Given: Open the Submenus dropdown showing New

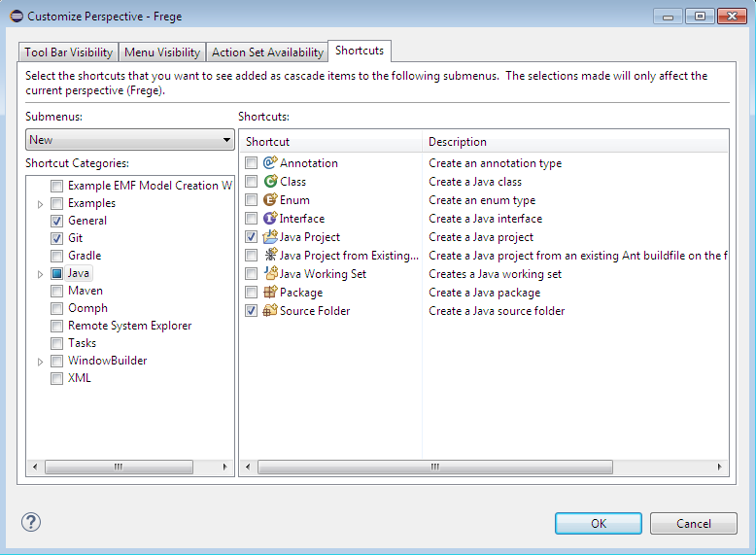Looking at the screenshot, I should pyautogui.click(x=129, y=140).
